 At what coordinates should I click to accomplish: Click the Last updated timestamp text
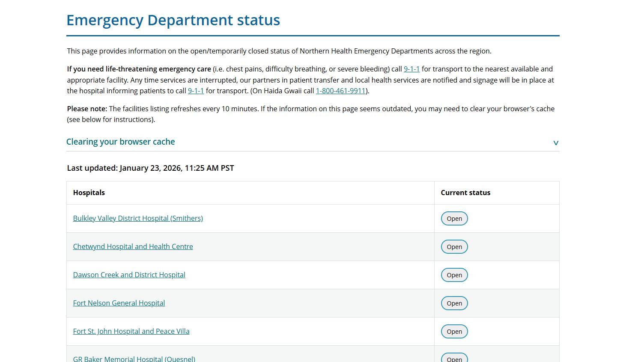point(150,168)
